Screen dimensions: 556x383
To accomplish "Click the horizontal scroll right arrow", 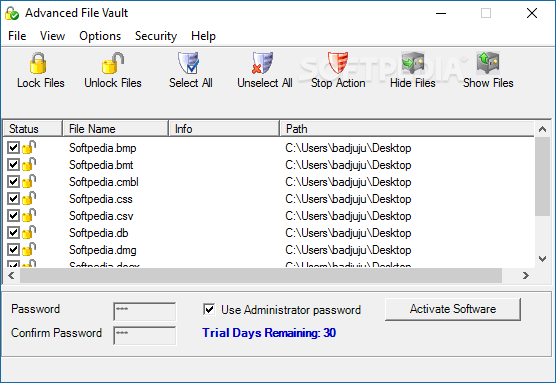I will 526,276.
